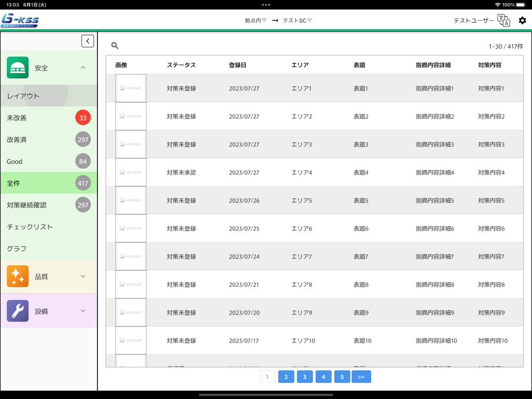This screenshot has height=399, width=532.
Task: Click the language translate icon
Action: coord(503,20)
